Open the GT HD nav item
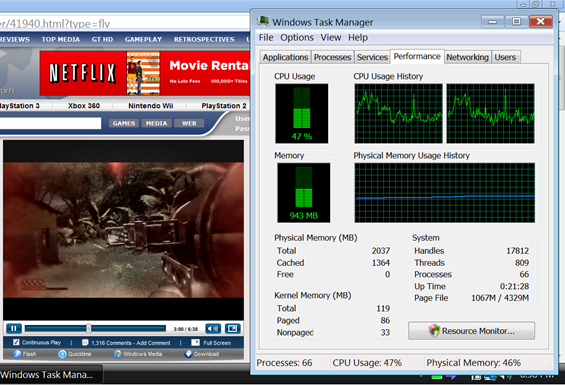 point(102,39)
